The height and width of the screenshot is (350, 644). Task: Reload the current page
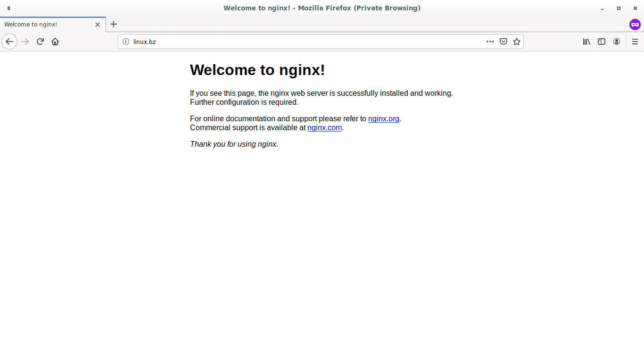click(40, 42)
